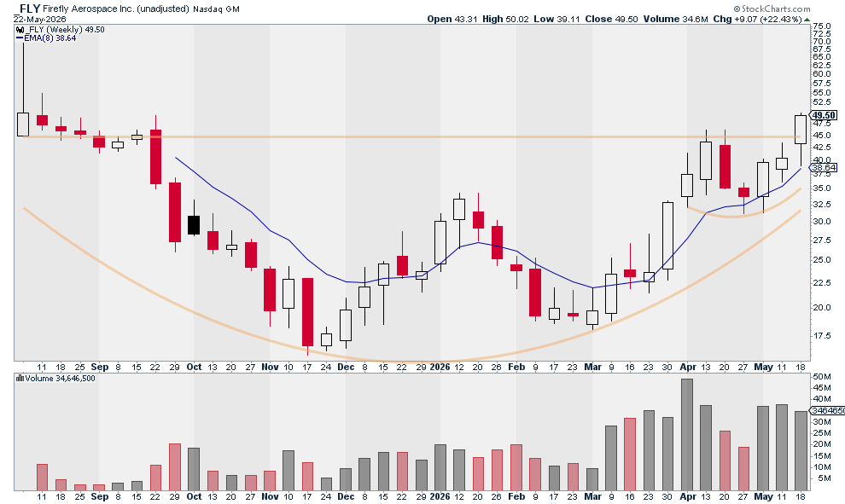This screenshot has height=504, width=845.
Task: Click the solid black candlestick in early October
Action: point(194,224)
